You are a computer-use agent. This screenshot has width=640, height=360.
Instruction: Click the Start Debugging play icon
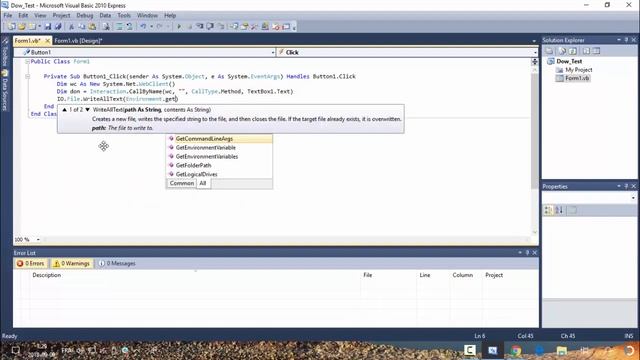[x=179, y=27]
